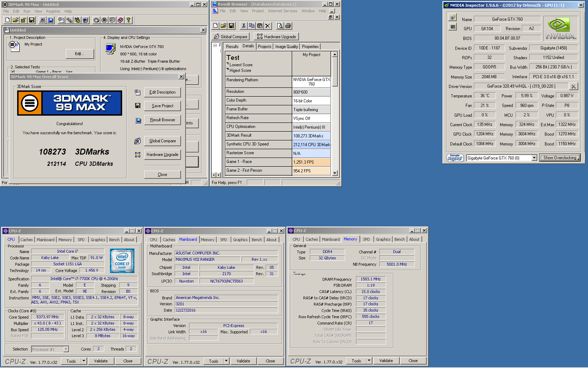Switch to the Image Quality tab
Image resolution: width=588 pixels, height=368 pixels.
click(x=287, y=47)
